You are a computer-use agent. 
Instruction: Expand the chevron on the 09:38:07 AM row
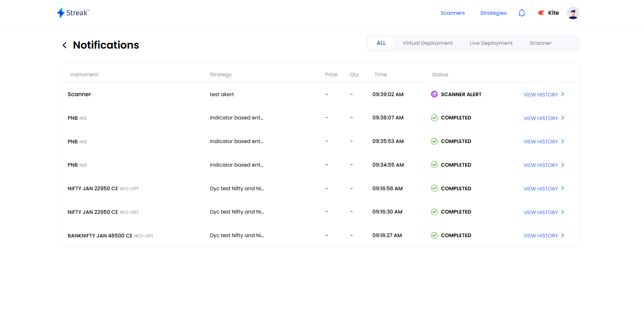pyautogui.click(x=562, y=118)
